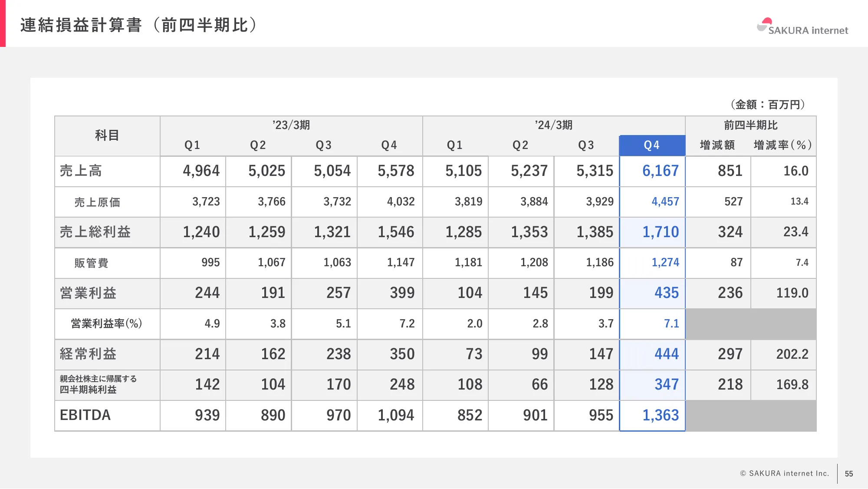Viewport: 868px width, 489px height.
Task: Select the gray cell in 営業利益率 row
Action: pos(751,324)
